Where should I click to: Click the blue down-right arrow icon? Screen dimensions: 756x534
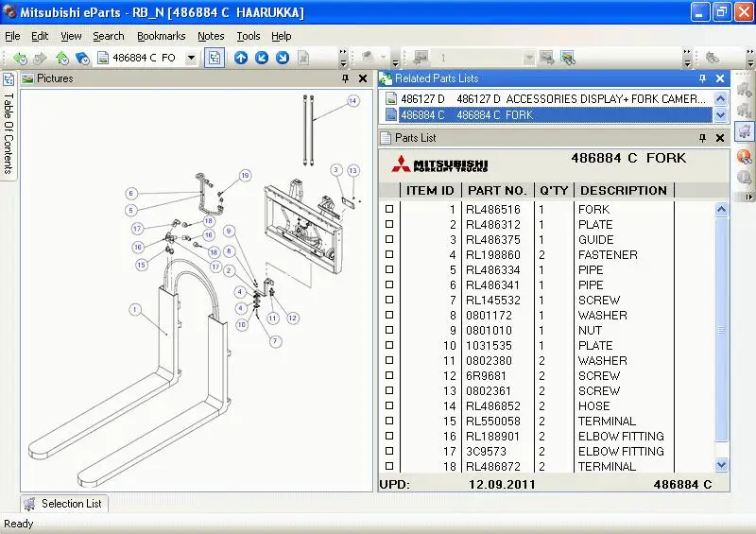tap(283, 59)
